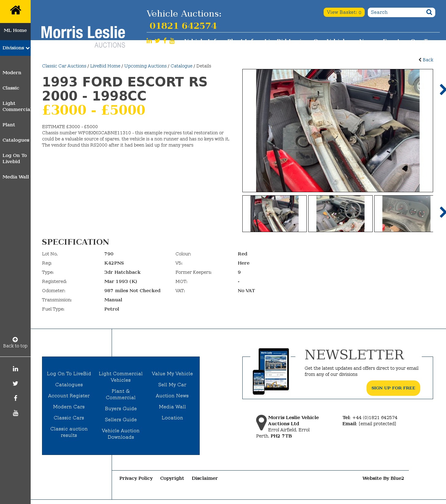Select Classic in the sidebar
446x504 pixels.
(x=11, y=88)
